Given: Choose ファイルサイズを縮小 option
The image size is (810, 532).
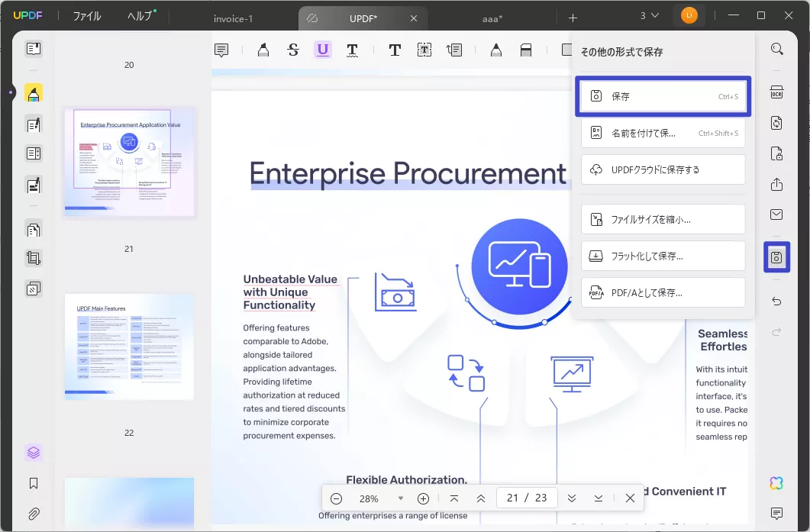Looking at the screenshot, I should [663, 220].
